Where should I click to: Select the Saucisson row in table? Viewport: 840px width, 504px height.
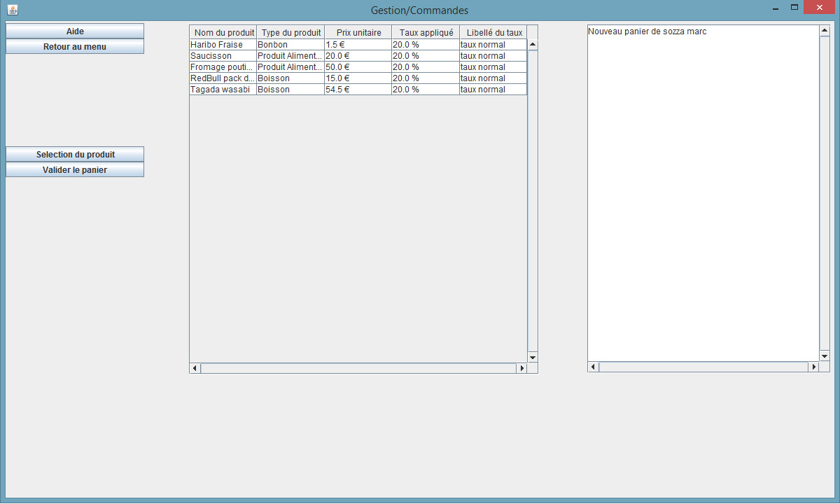(x=223, y=56)
